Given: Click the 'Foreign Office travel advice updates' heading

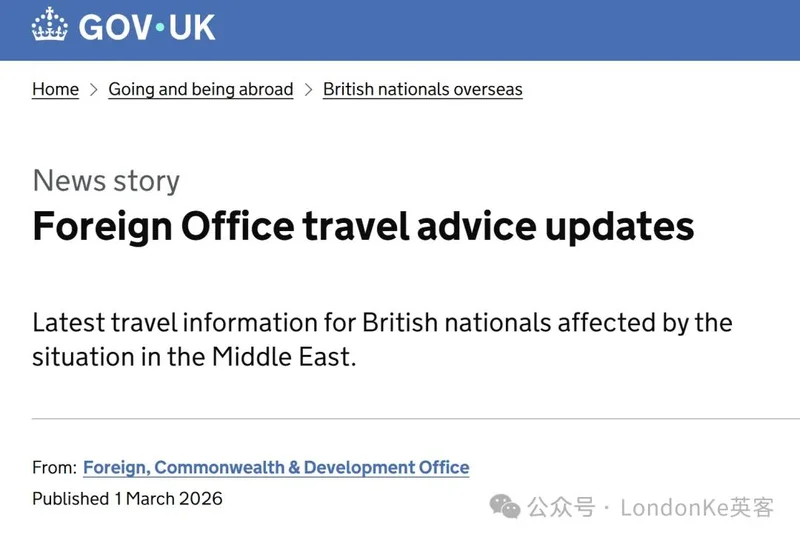Looking at the screenshot, I should pyautogui.click(x=363, y=227).
